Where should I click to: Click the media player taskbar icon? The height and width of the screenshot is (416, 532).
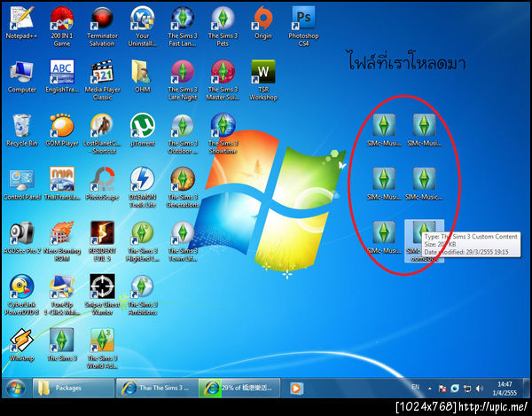pyautogui.click(x=296, y=389)
